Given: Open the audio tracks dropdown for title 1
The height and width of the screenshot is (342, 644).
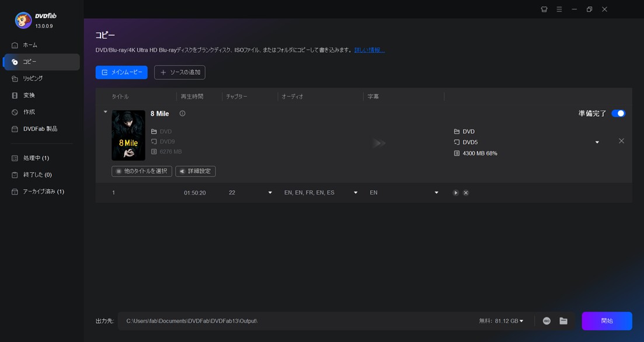Looking at the screenshot, I should 355,192.
